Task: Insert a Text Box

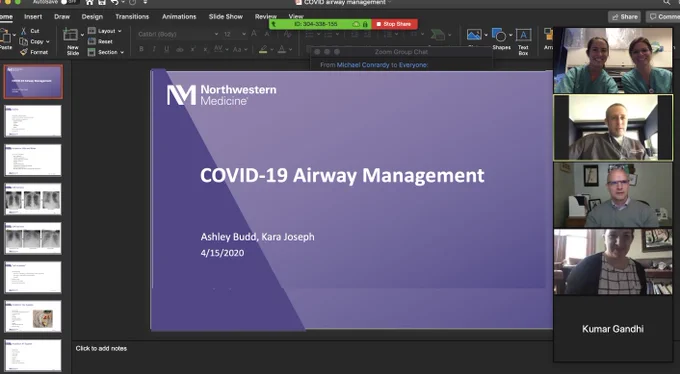Action: (x=523, y=35)
